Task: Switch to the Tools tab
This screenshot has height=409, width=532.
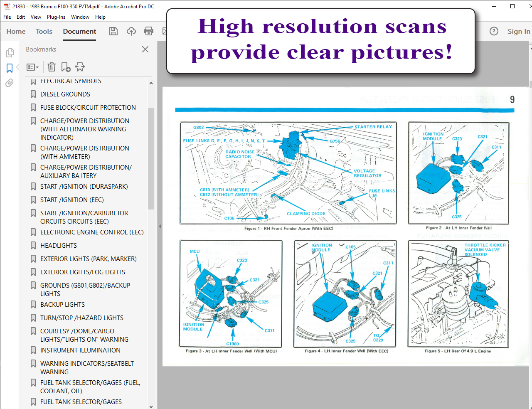Action: pos(44,31)
